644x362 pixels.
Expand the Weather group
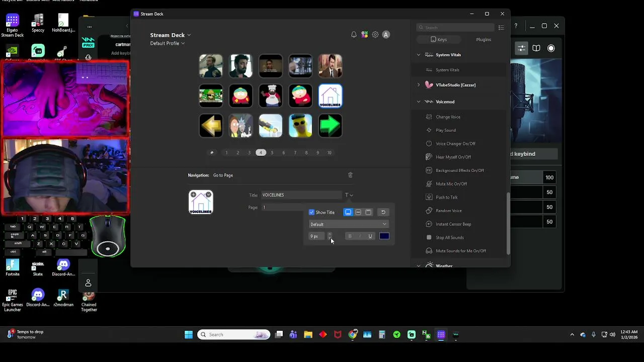[419, 266]
